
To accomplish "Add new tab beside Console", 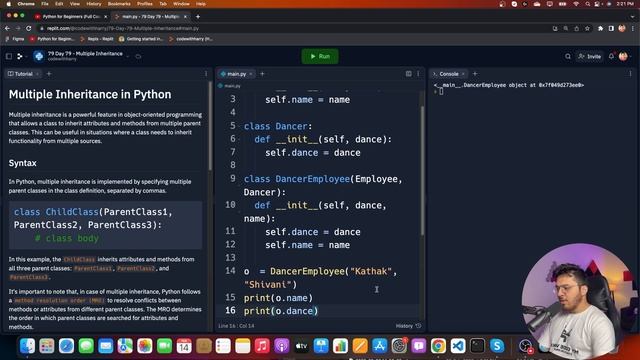I will [x=475, y=74].
